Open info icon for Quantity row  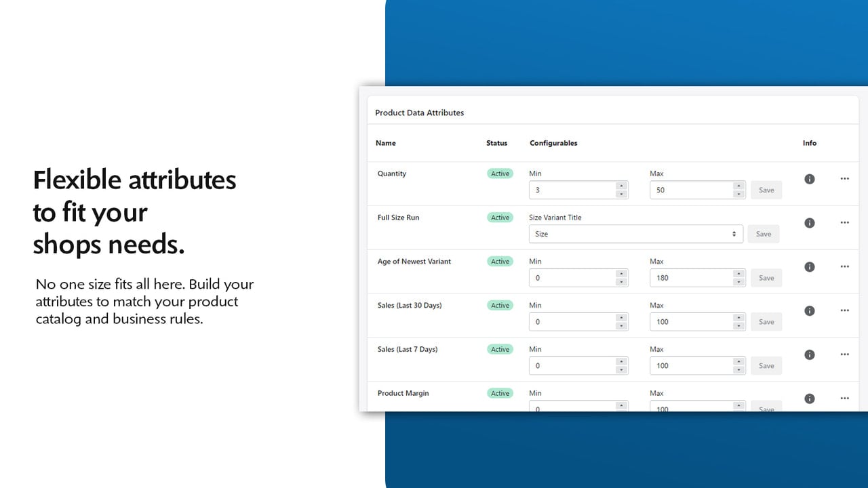(x=809, y=179)
